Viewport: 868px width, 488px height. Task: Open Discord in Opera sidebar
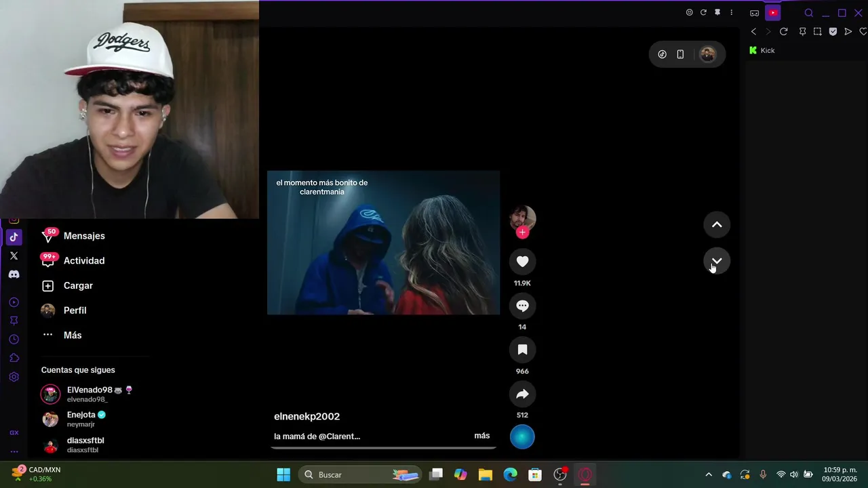point(14,274)
